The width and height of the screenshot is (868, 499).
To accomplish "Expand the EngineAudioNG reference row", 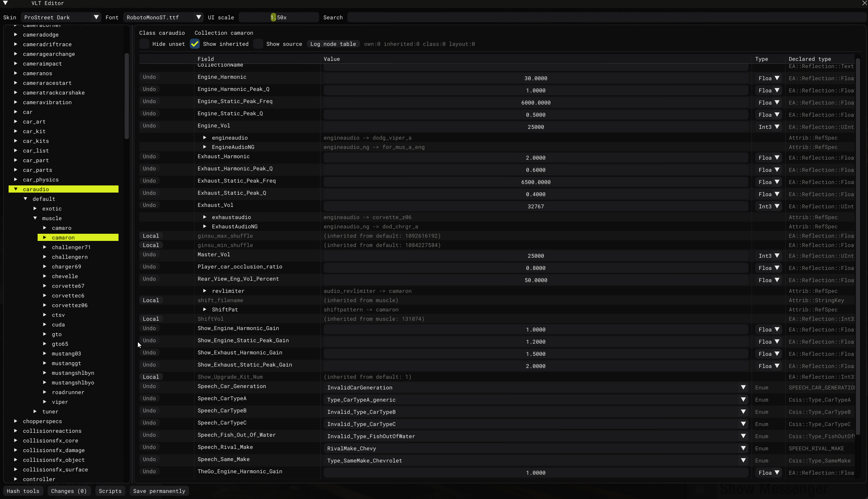I will pyautogui.click(x=205, y=147).
